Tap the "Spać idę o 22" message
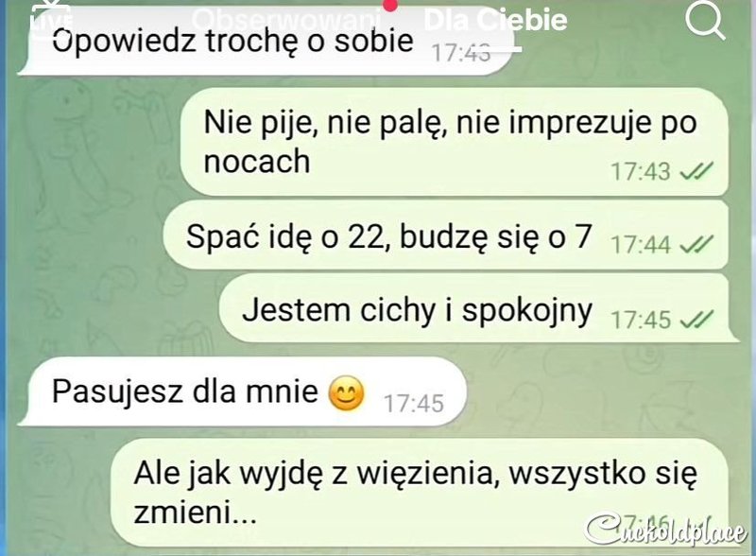The height and width of the screenshot is (556, 756). pos(446,236)
